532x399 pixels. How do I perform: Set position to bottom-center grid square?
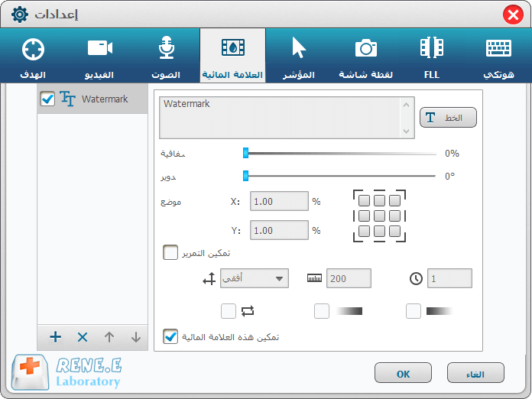tap(379, 231)
